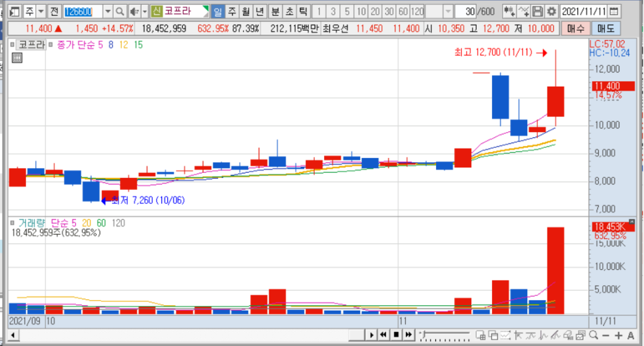Click the play replay button
The height and width of the screenshot is (346, 644).
pyautogui.click(x=371, y=335)
